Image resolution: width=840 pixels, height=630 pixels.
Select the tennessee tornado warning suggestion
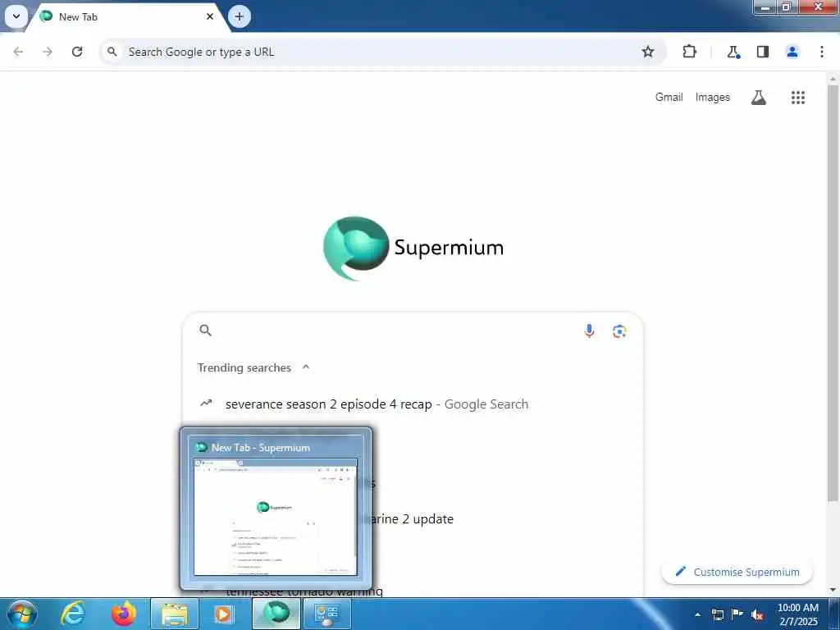(304, 591)
